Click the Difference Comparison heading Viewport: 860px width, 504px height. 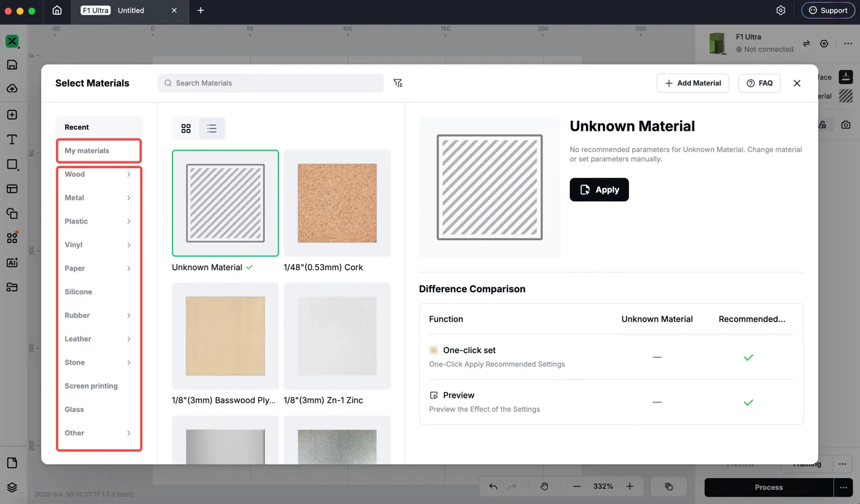(472, 289)
